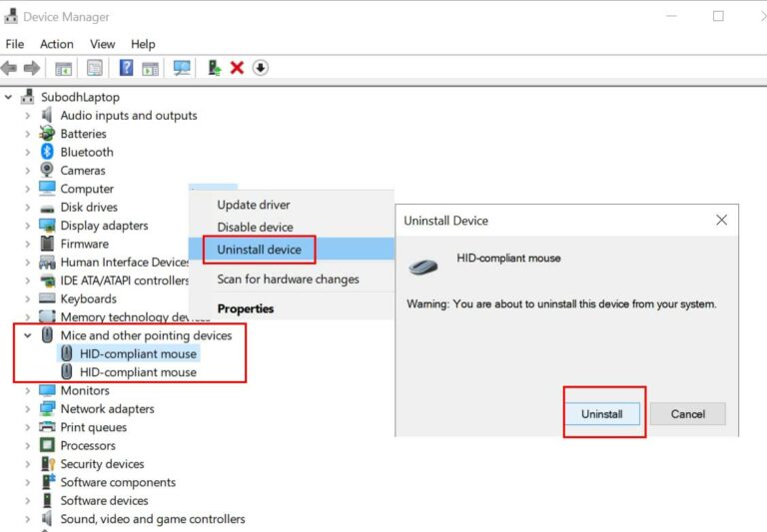Collapse the SubodhLaptop root node
The height and width of the screenshot is (532, 767).
10,98
